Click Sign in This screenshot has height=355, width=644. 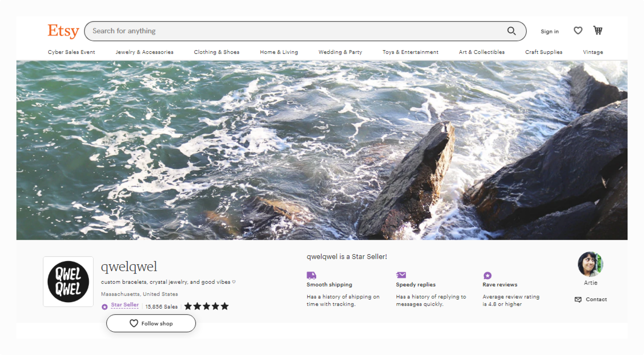(549, 32)
